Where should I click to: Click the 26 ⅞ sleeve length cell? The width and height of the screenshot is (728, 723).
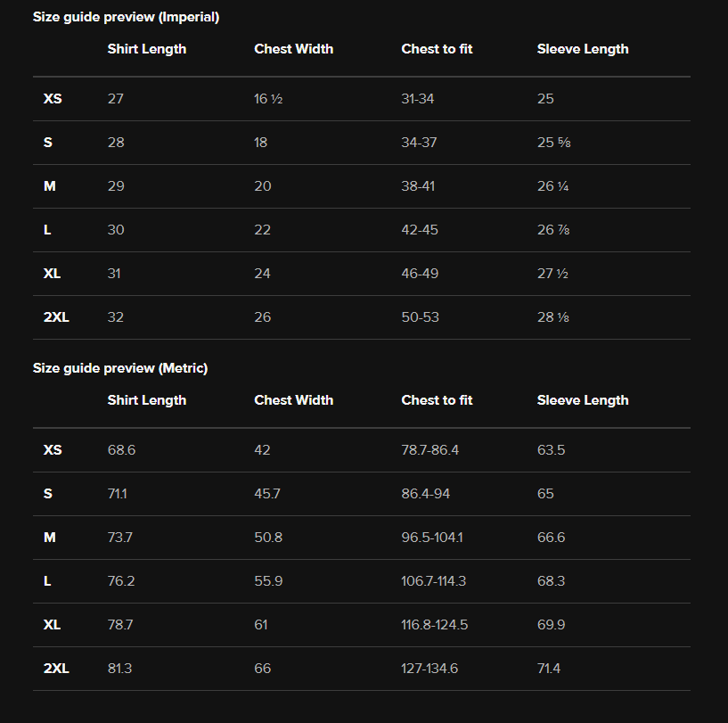(553, 230)
